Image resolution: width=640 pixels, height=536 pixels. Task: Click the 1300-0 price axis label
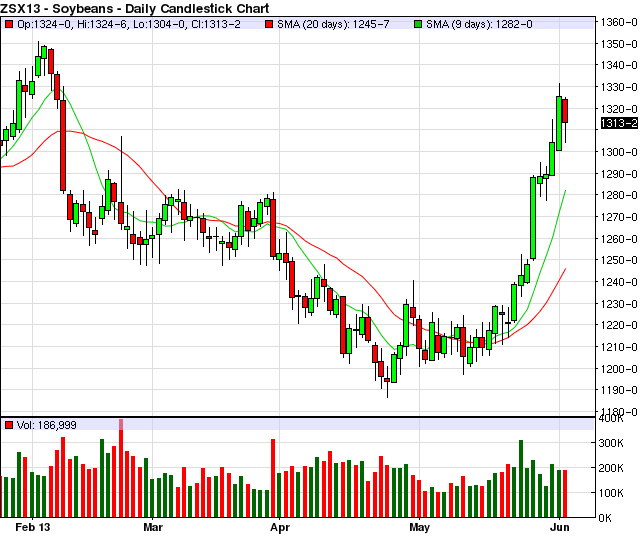(x=619, y=152)
